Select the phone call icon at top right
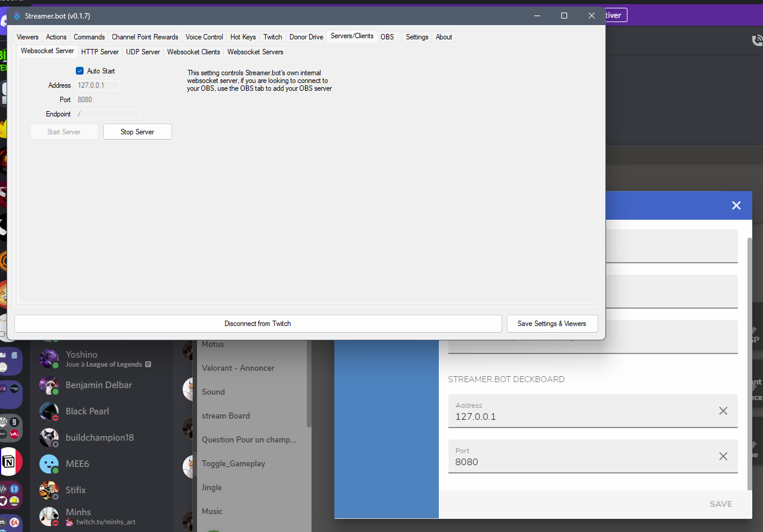The image size is (763, 532). 757,40
